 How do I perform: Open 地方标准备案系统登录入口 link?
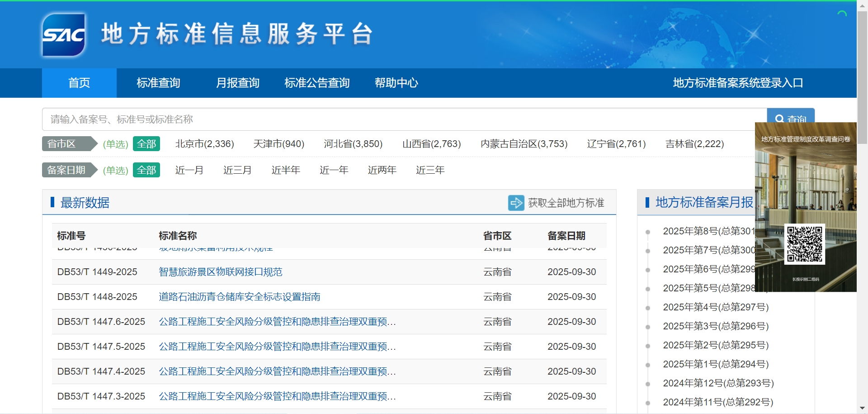738,83
